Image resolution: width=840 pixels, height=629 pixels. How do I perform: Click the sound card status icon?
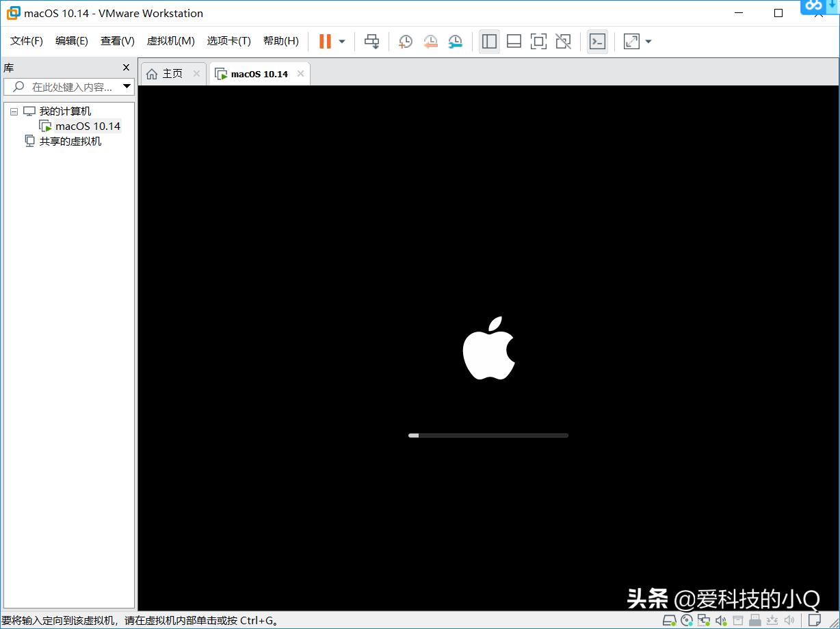pos(721,620)
